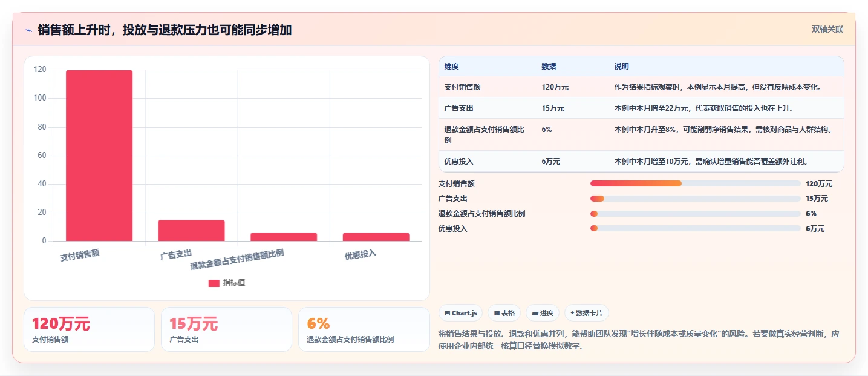Image resolution: width=868 pixels, height=376 pixels.
Task: Click the 退款金额占支付销售额比例 bar in the chart
Action: (284, 237)
